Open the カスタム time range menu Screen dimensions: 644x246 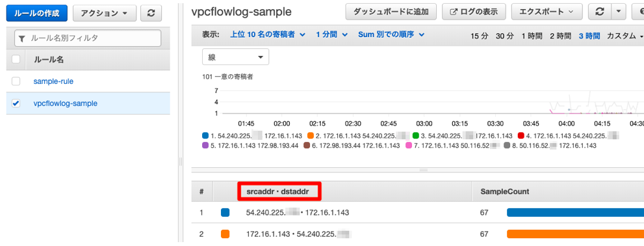point(625,36)
